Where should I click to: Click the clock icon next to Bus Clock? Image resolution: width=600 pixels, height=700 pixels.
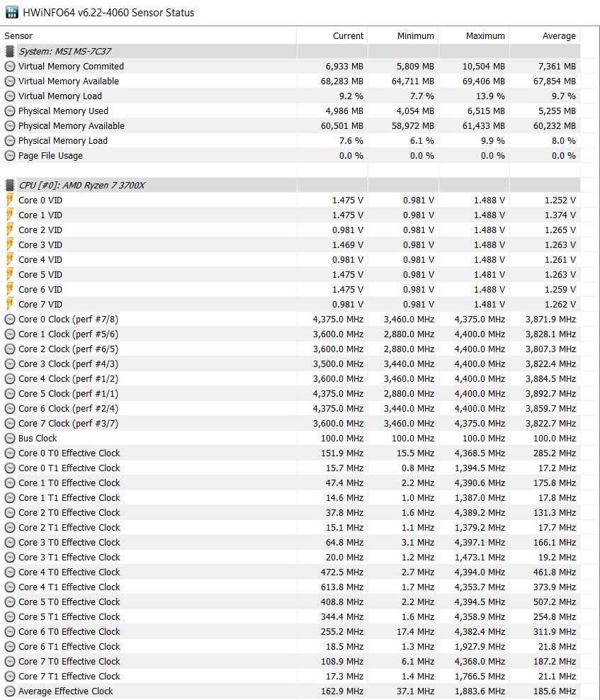(x=10, y=438)
